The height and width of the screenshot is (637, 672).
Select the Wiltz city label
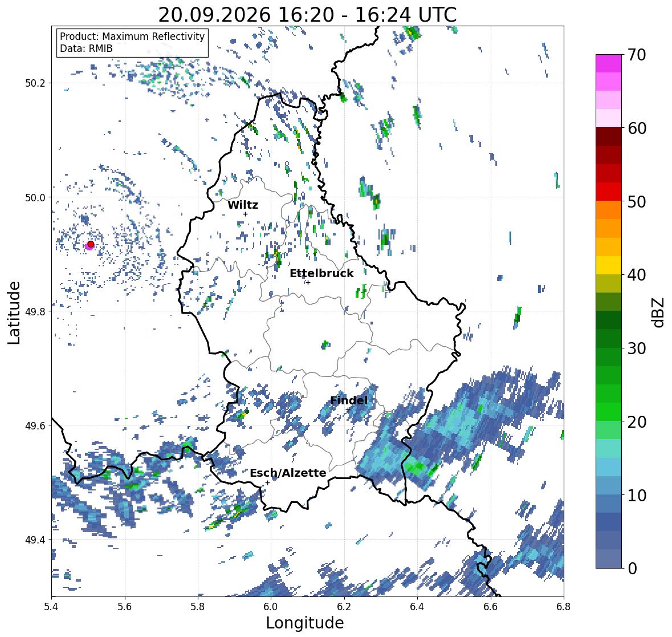(x=243, y=205)
